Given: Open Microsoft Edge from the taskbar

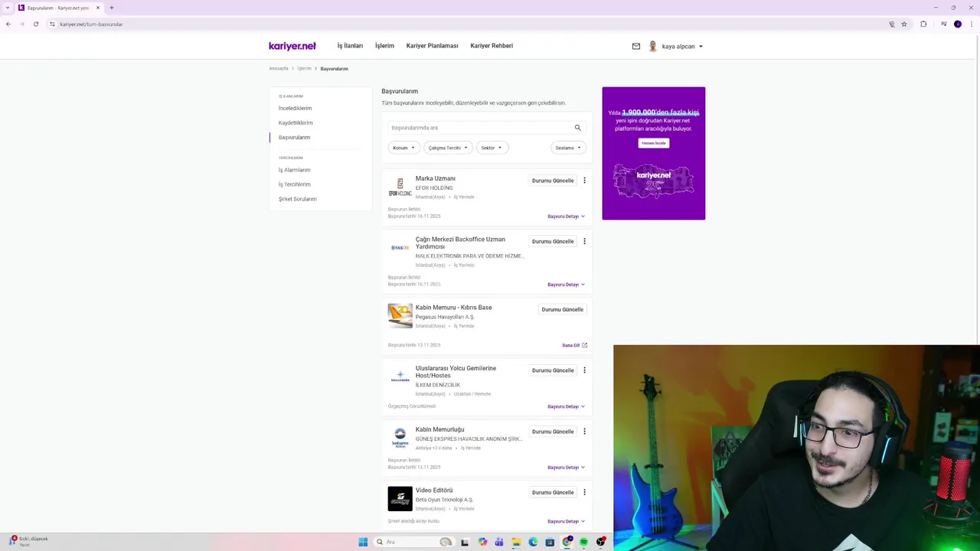Looking at the screenshot, I should pyautogui.click(x=533, y=542).
